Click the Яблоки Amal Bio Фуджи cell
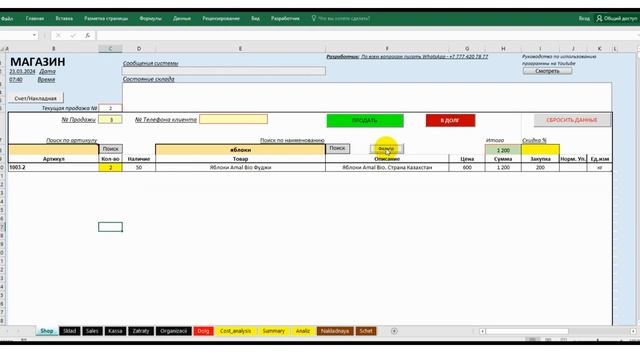Image resolution: width=640 pixels, height=360 pixels. [240, 167]
